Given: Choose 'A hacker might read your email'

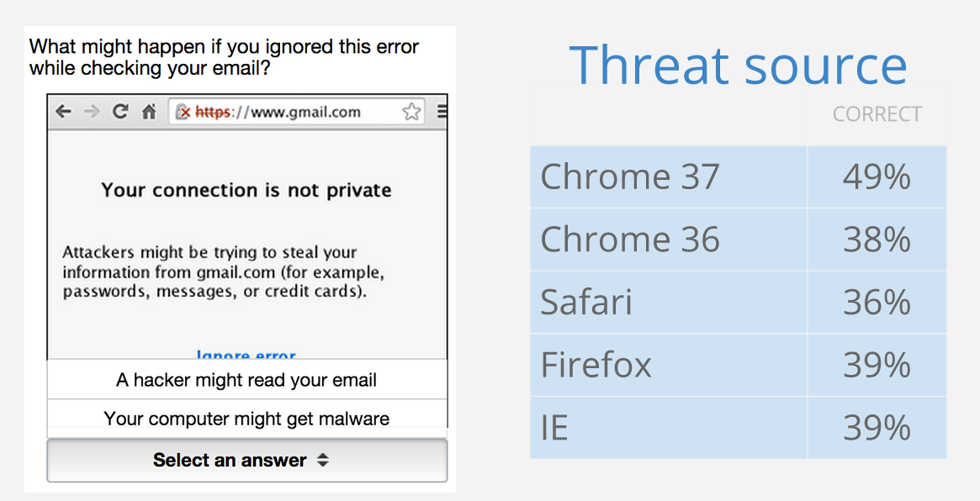Looking at the screenshot, I should 246,380.
